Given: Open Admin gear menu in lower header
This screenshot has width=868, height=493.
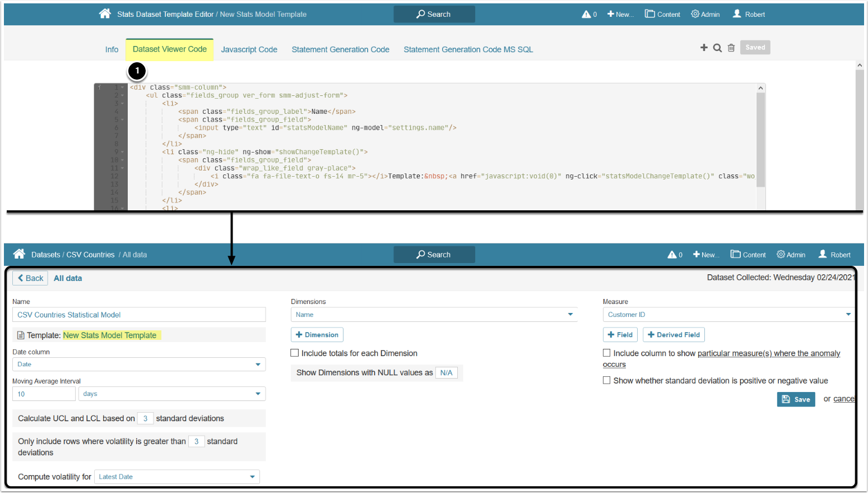Looking at the screenshot, I should point(791,255).
